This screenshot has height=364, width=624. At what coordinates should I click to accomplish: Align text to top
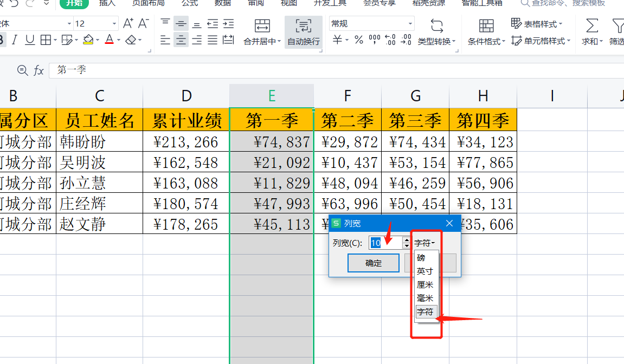pyautogui.click(x=165, y=23)
